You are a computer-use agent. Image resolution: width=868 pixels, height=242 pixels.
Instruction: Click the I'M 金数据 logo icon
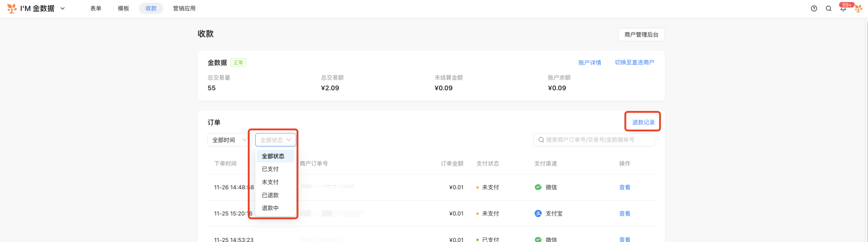click(12, 8)
